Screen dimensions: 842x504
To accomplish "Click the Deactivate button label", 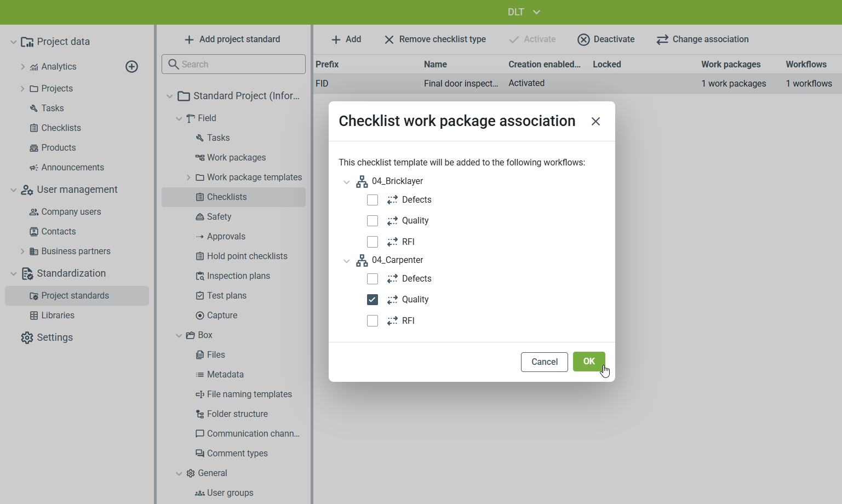I will (614, 39).
